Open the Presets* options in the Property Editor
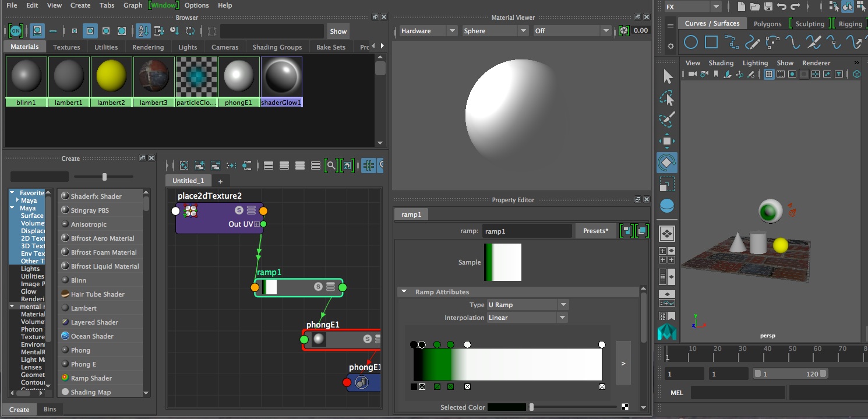Screen dimensions: 868x419 (x=595, y=231)
